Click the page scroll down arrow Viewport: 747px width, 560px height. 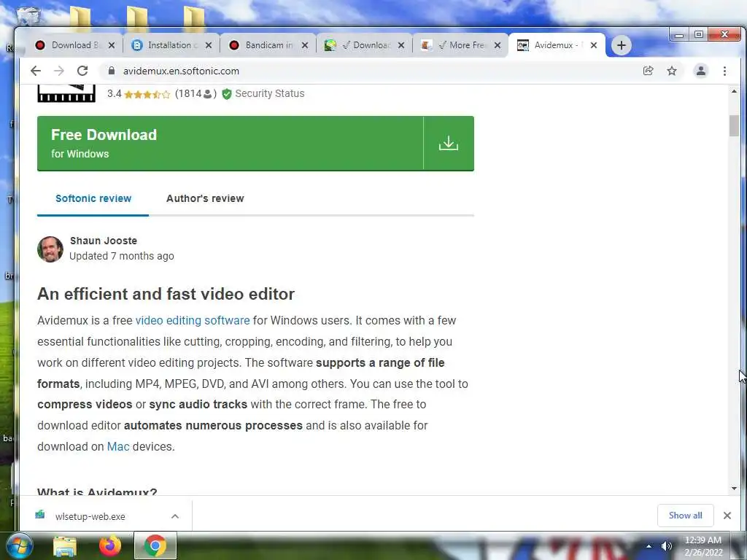click(734, 489)
